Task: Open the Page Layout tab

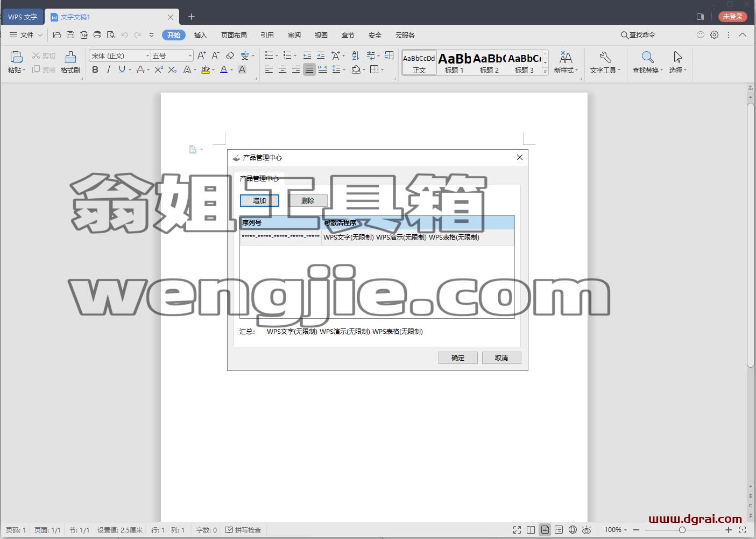Action: coord(234,35)
